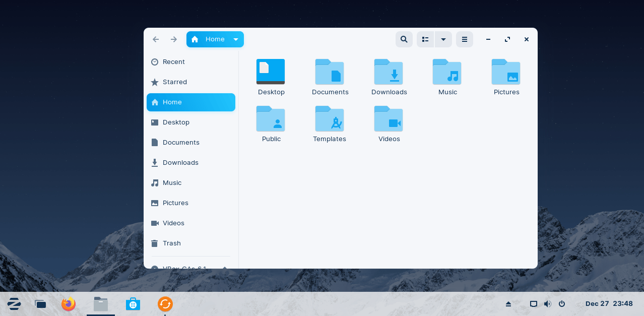Click the clock showing Dec 27 23:48
The height and width of the screenshot is (316, 644).
[x=609, y=303]
